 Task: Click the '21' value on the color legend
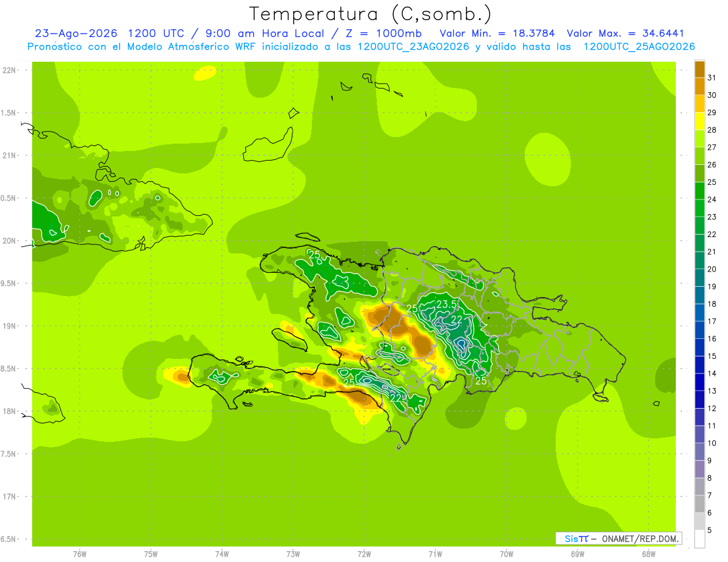(x=712, y=252)
